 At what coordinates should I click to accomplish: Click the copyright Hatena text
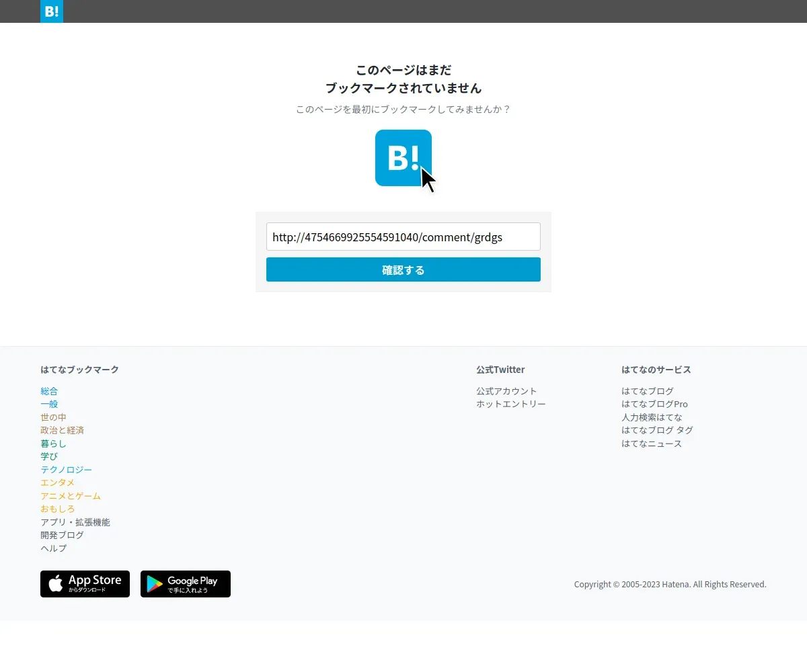[670, 585]
